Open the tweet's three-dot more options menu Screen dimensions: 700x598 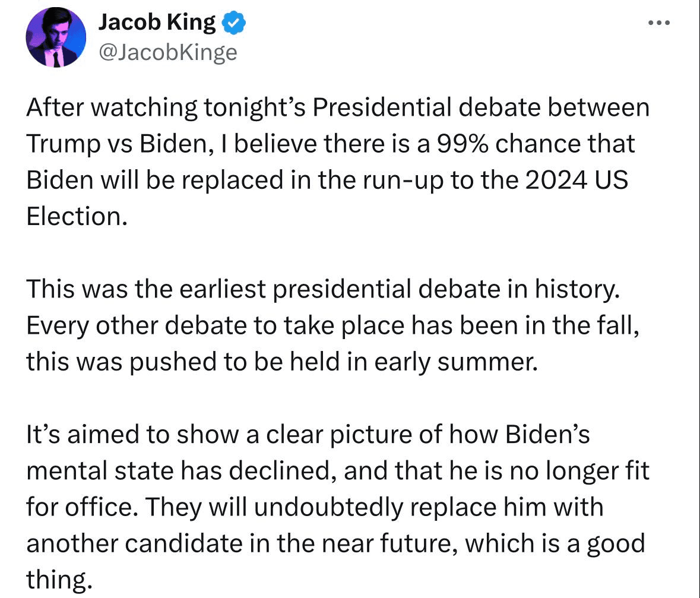(658, 23)
